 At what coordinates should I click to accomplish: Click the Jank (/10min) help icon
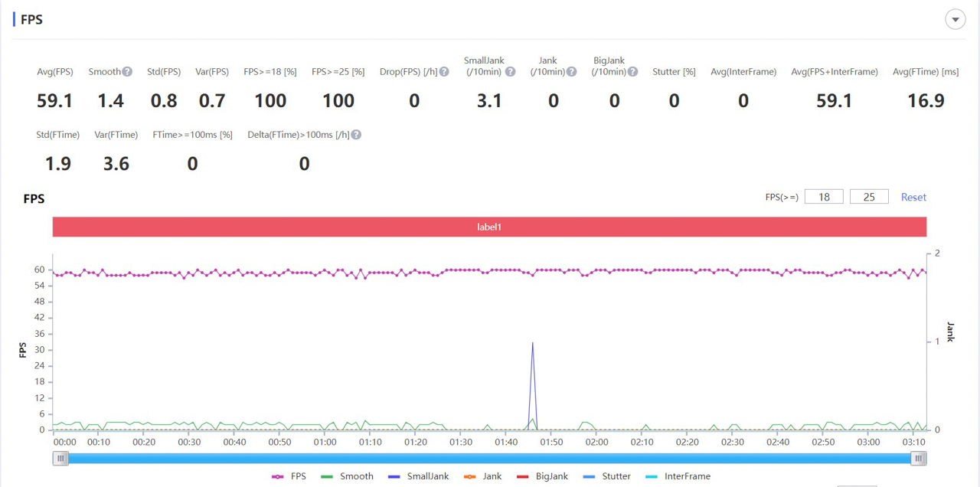click(x=570, y=72)
